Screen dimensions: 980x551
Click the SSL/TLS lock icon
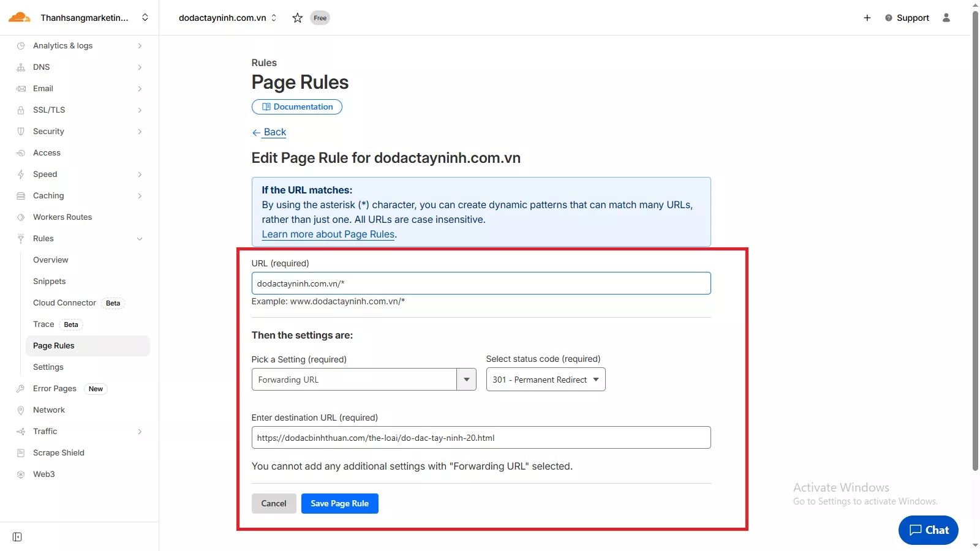(21, 110)
